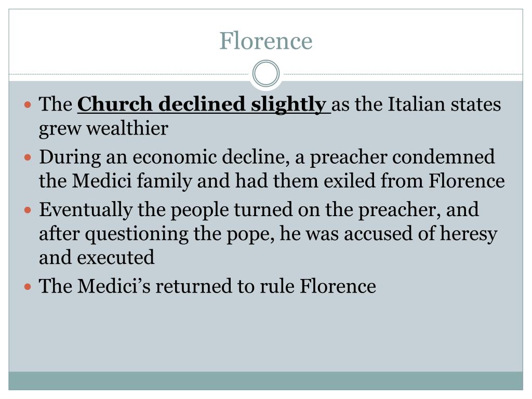Screen dimensions: 532x399
Task: Click the words "Italian states"
Action: (x=444, y=104)
